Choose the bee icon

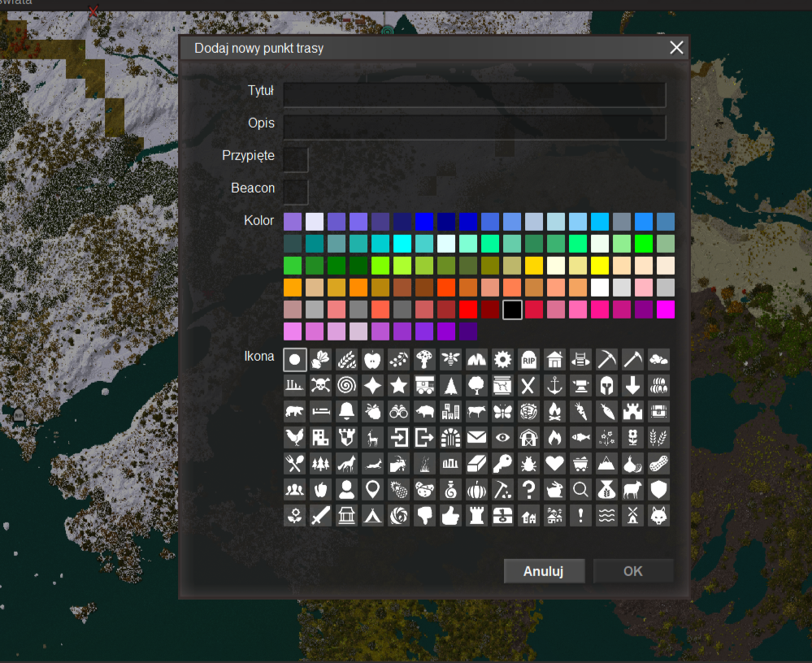[450, 358]
